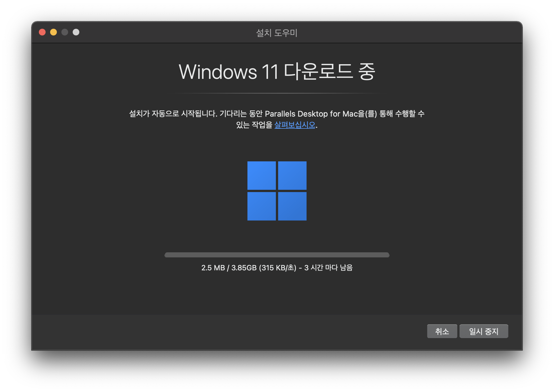The width and height of the screenshot is (554, 392).
Task: Click the dimmed gray zoom button
Action: tap(65, 32)
